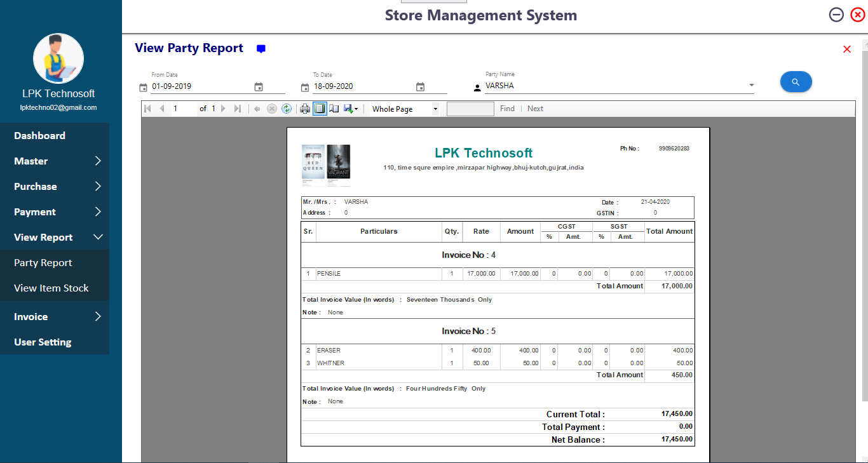Image resolution: width=868 pixels, height=463 pixels.
Task: Toggle print layout view
Action: click(320, 109)
